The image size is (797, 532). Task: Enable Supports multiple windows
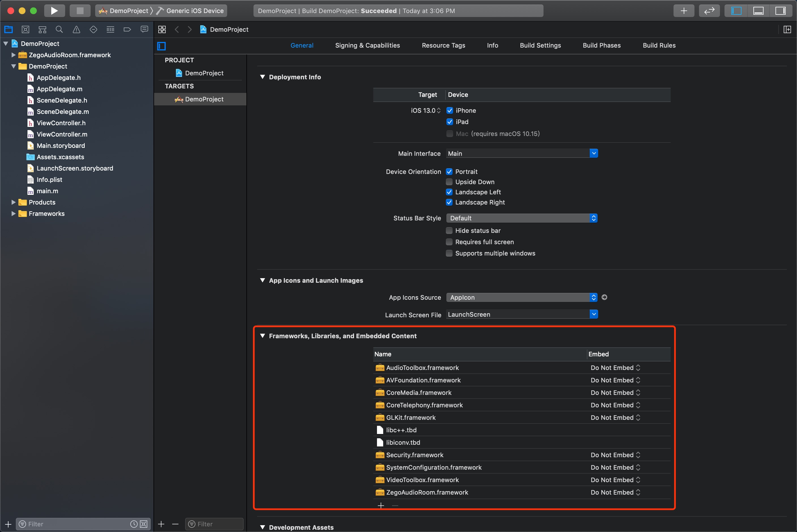(449, 253)
